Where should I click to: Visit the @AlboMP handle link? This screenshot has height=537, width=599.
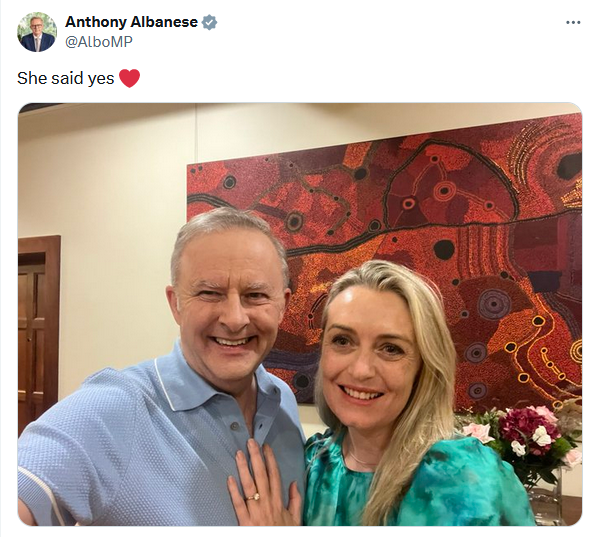point(99,42)
